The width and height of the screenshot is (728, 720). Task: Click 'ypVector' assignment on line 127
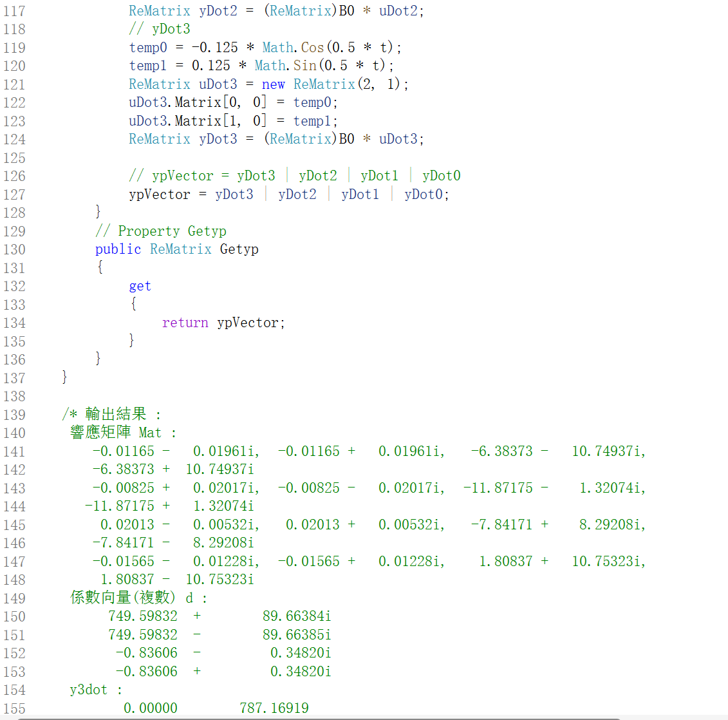pos(160,194)
